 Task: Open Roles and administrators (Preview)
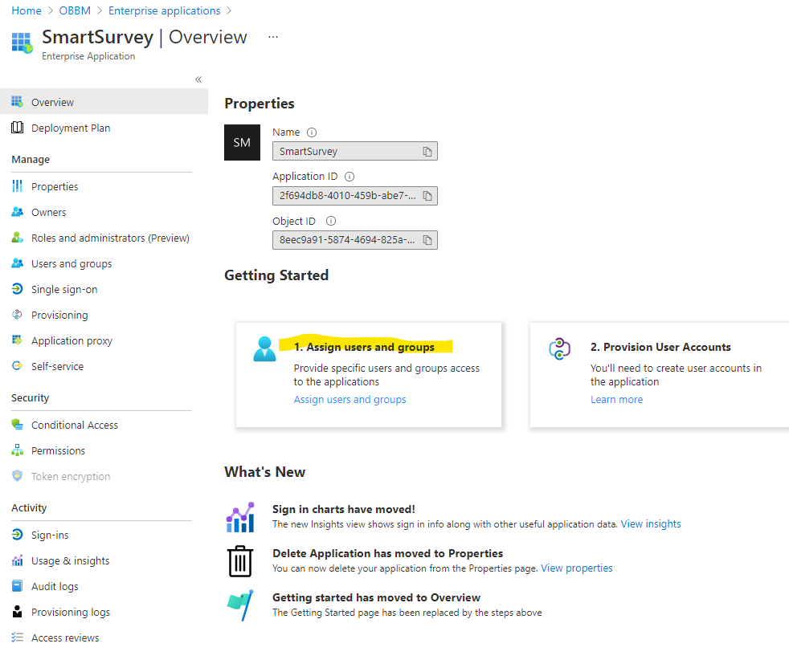click(x=110, y=238)
